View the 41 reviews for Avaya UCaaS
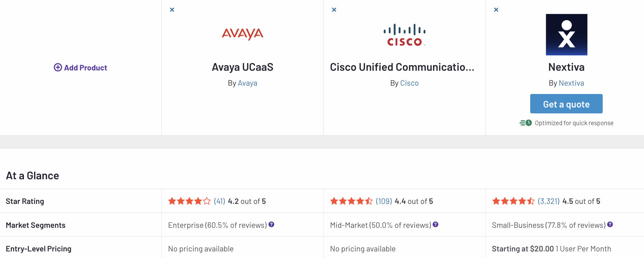644x258 pixels. click(x=219, y=201)
